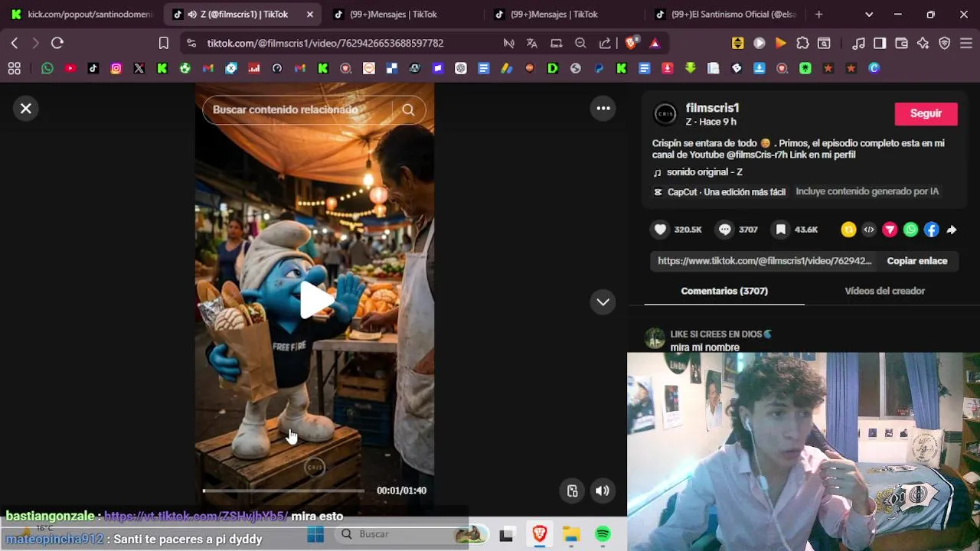Click the translate page icon
This screenshot has width=980, height=551.
[x=532, y=43]
